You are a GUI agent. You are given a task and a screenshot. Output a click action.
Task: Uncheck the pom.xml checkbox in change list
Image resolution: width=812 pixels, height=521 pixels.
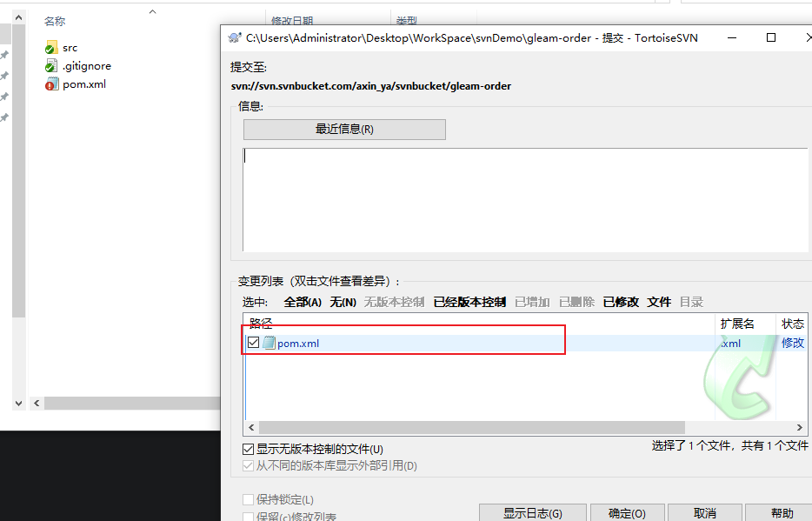[253, 343]
